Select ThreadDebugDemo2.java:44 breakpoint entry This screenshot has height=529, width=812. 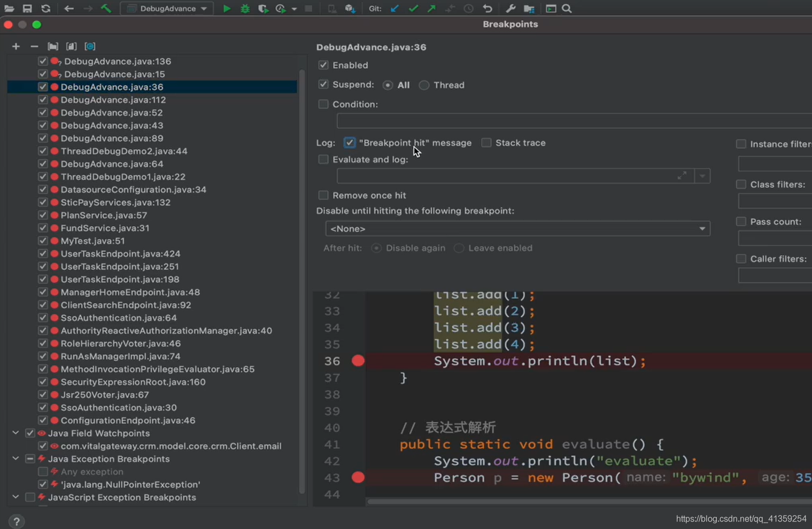124,151
